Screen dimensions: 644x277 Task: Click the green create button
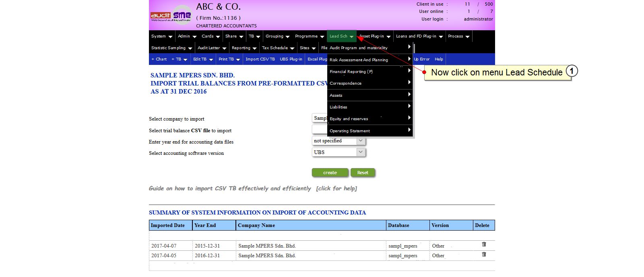pyautogui.click(x=330, y=173)
